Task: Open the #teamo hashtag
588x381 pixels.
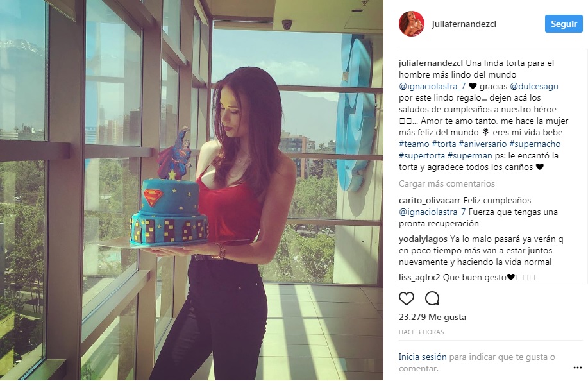Action: 414,144
